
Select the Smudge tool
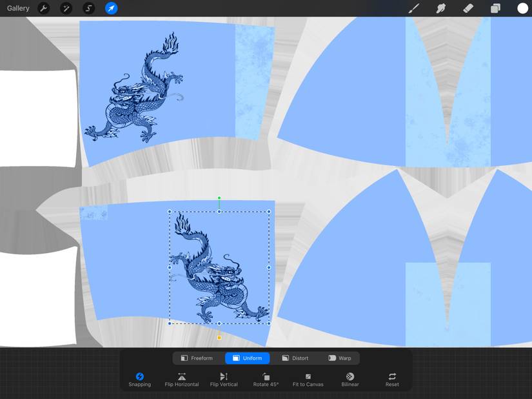pyautogui.click(x=440, y=8)
